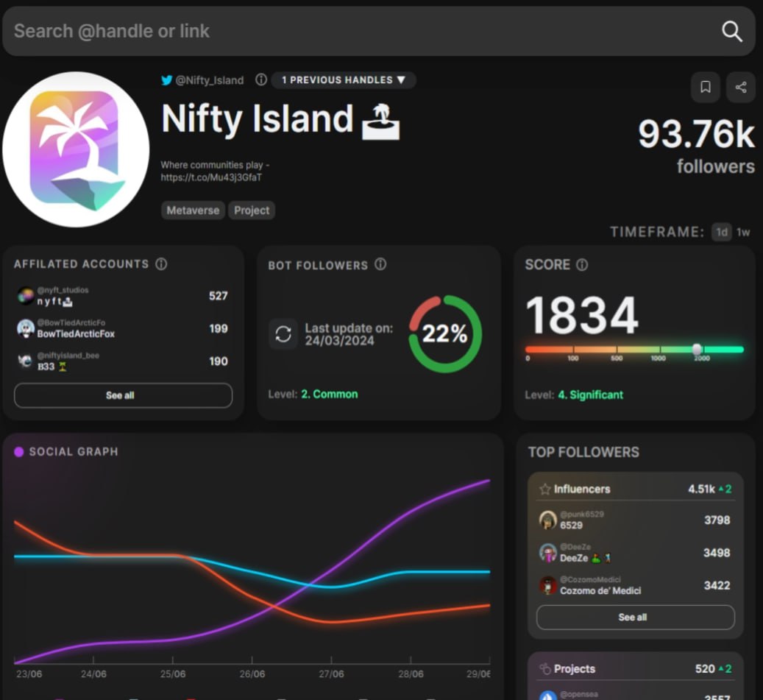Select the Metaverse tag

[193, 211]
